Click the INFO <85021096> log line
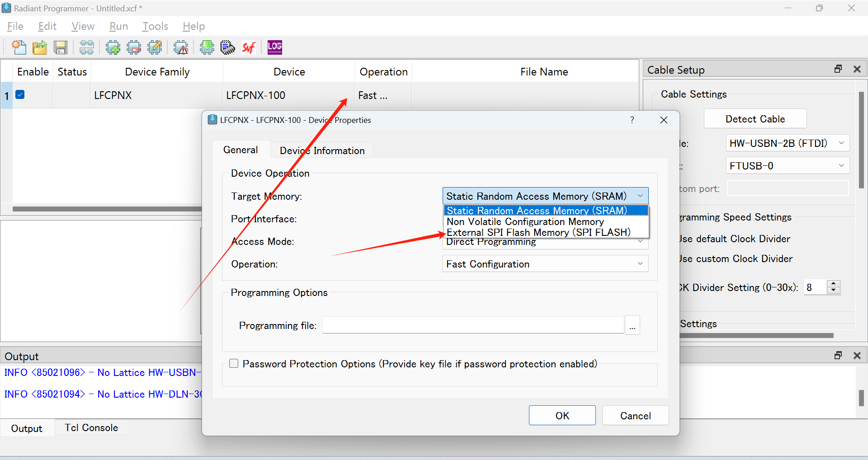 103,372
